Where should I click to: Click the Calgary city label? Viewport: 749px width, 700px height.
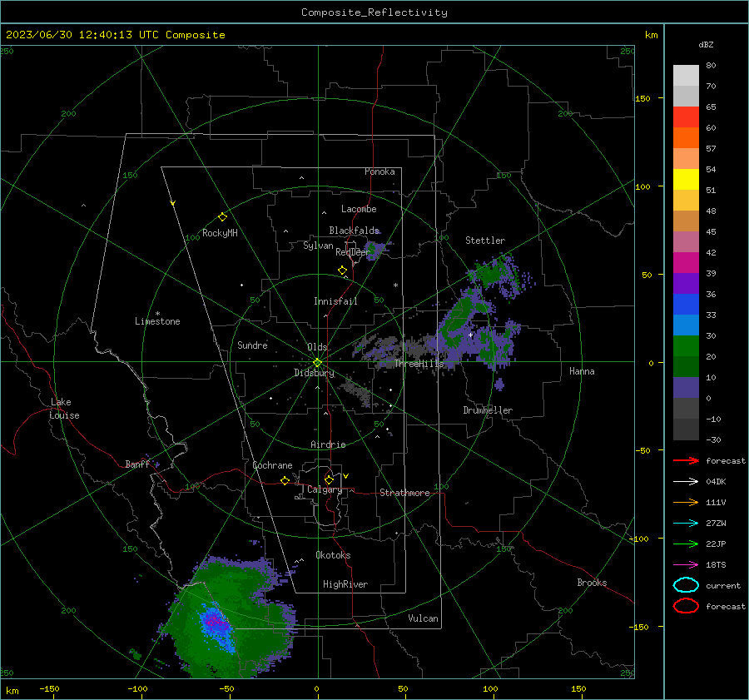[325, 489]
